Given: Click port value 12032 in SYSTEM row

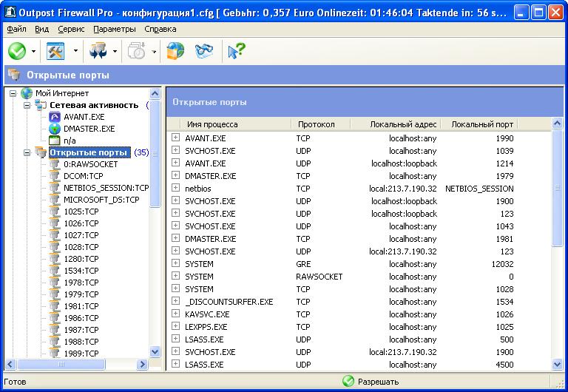Looking at the screenshot, I should click(x=502, y=264).
